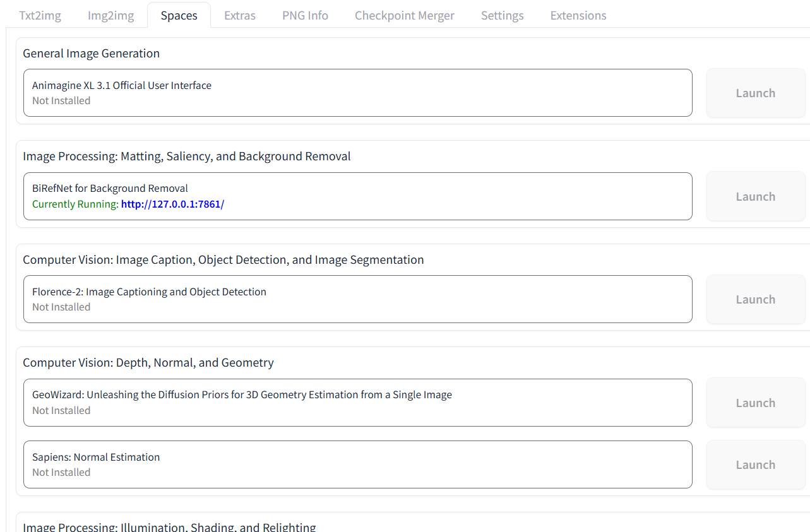Select the GeoWizard Diffusion Priors entry text
The width and height of the screenshot is (810, 532).
pos(242,395)
